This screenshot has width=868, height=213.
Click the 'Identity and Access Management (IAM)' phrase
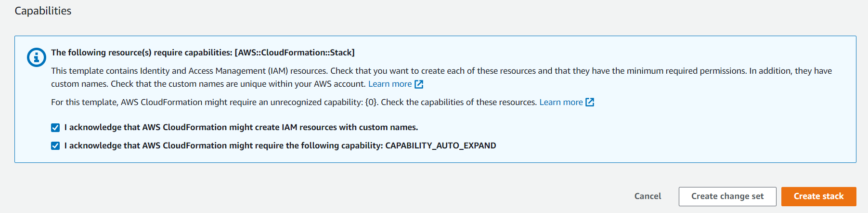(x=214, y=71)
